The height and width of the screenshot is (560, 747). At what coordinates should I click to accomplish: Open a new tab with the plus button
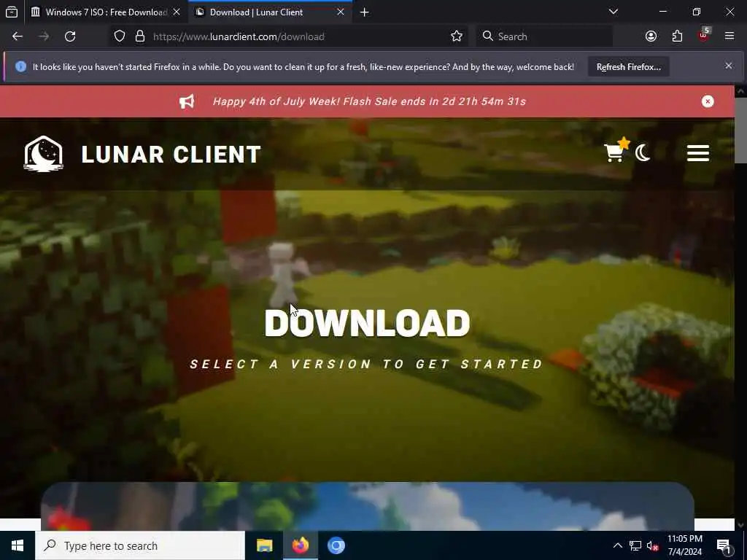[x=365, y=12]
